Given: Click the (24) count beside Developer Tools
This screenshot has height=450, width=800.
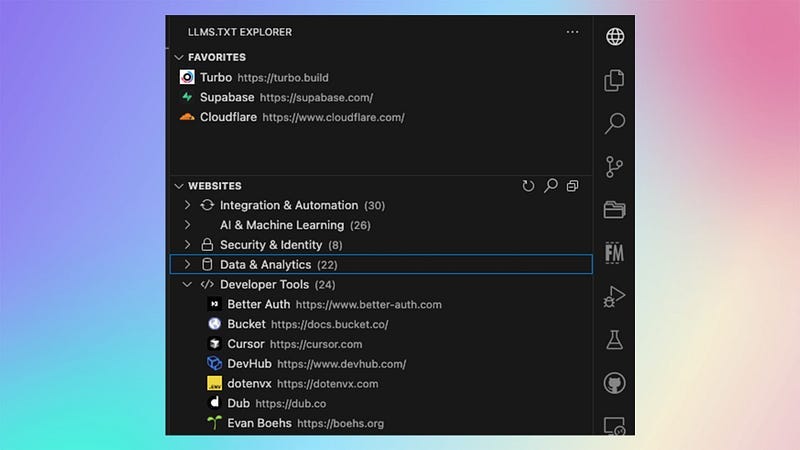Looking at the screenshot, I should 325,285.
